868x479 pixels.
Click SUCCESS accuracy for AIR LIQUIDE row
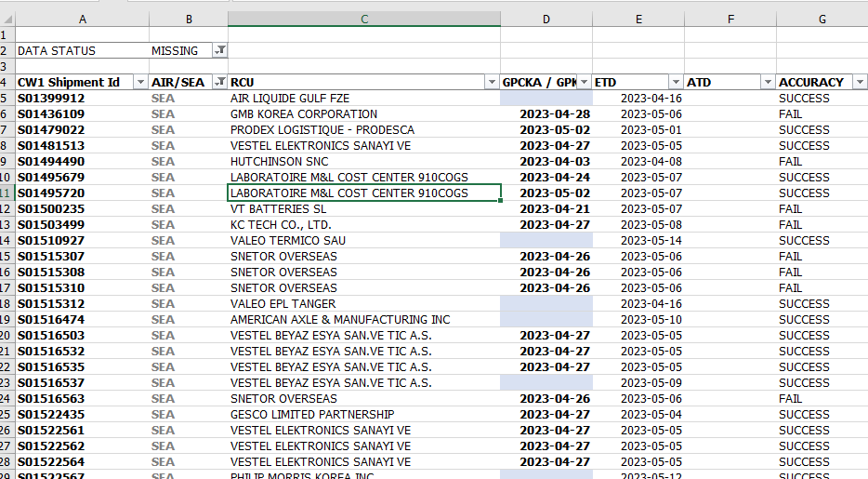pyautogui.click(x=822, y=98)
